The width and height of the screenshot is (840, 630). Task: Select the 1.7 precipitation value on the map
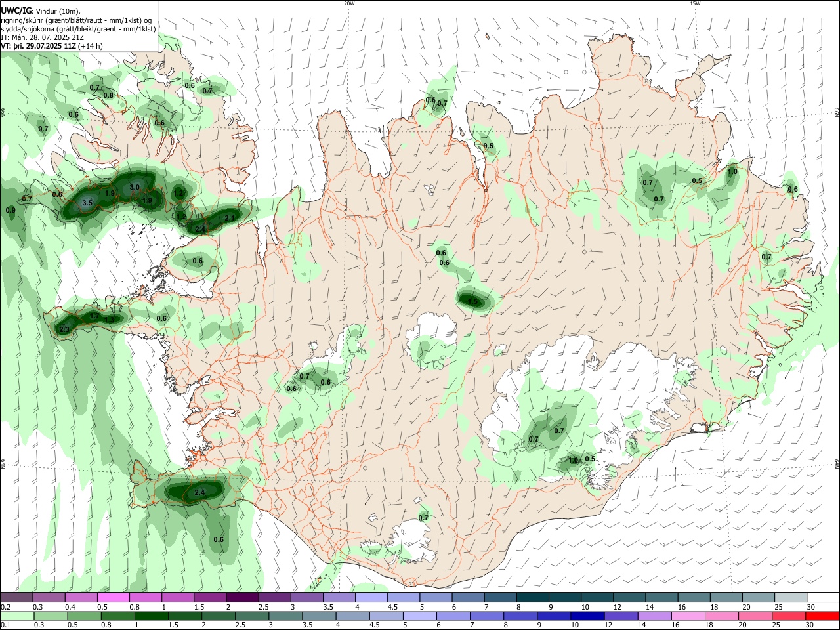pos(94,317)
